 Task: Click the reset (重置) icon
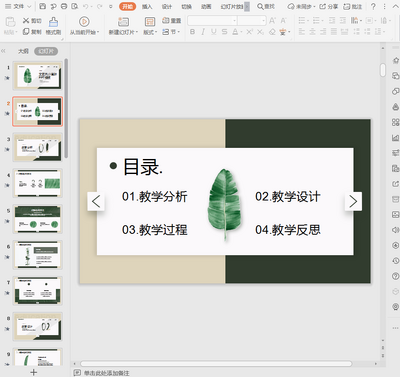pyautogui.click(x=166, y=21)
